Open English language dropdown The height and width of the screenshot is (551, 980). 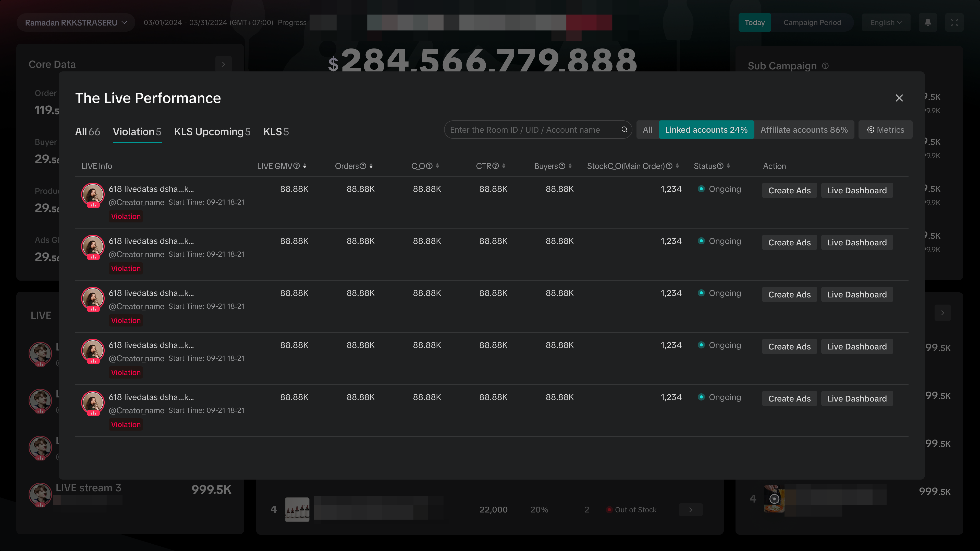(x=886, y=22)
